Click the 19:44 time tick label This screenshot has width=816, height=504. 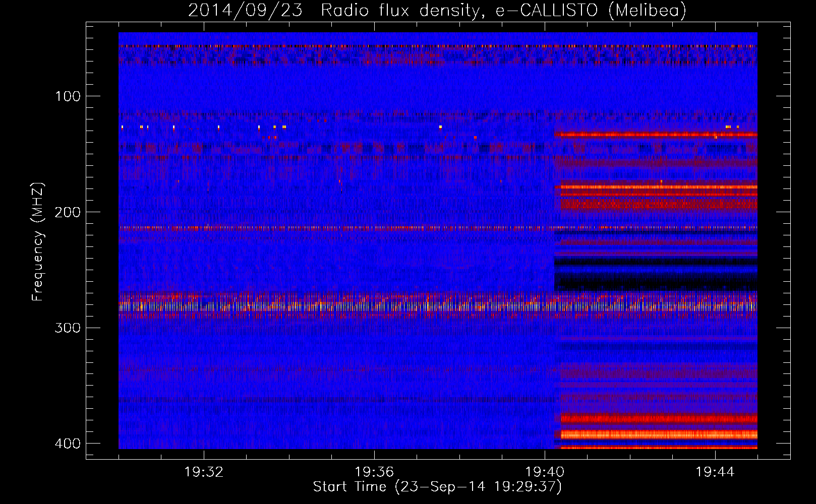(x=715, y=472)
